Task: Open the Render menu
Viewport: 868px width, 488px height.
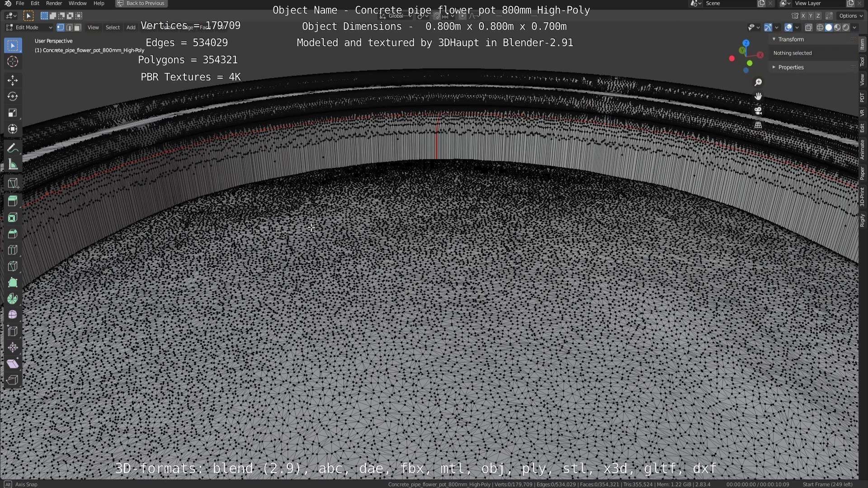Action: pos(54,3)
